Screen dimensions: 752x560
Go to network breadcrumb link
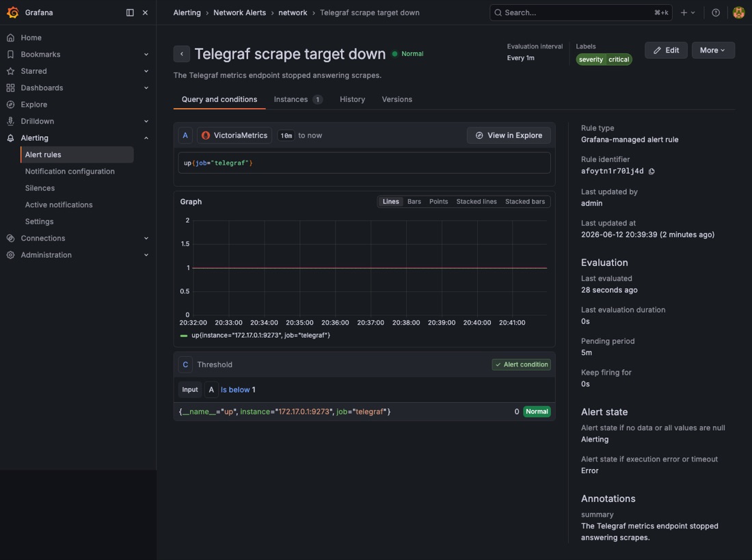[293, 12]
